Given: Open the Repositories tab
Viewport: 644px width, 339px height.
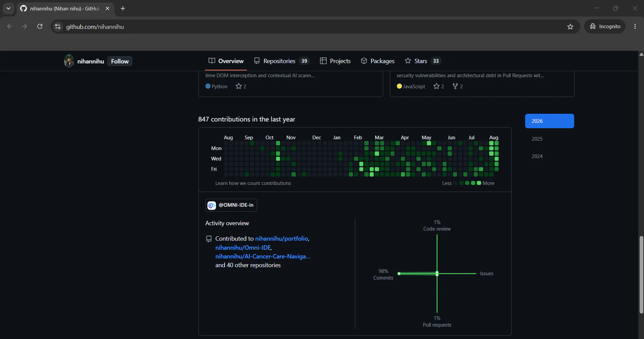Looking at the screenshot, I should point(281,61).
